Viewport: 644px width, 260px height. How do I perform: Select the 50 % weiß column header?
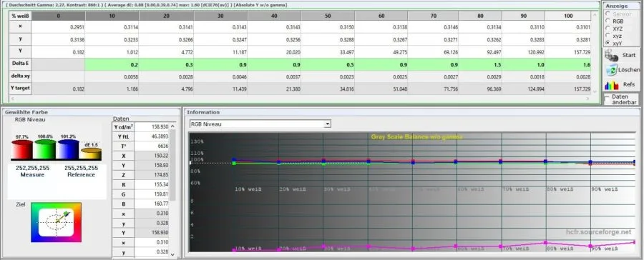(x=328, y=16)
